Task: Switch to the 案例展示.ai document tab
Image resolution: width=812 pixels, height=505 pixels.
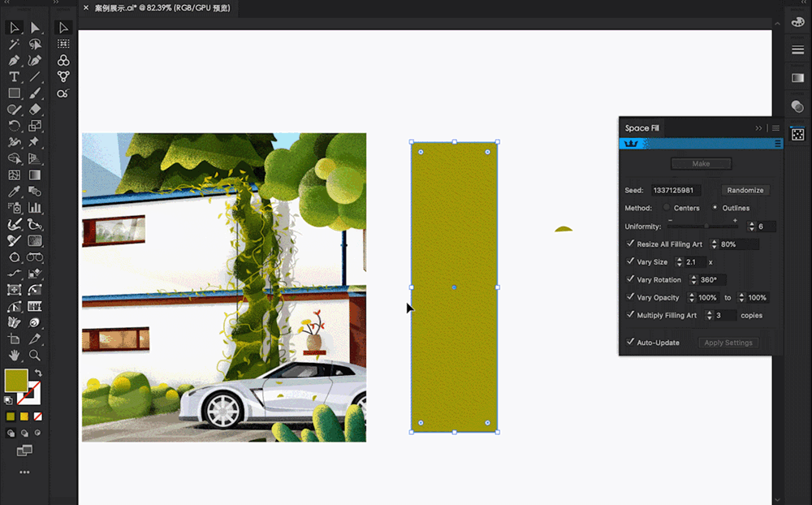Action: click(162, 8)
